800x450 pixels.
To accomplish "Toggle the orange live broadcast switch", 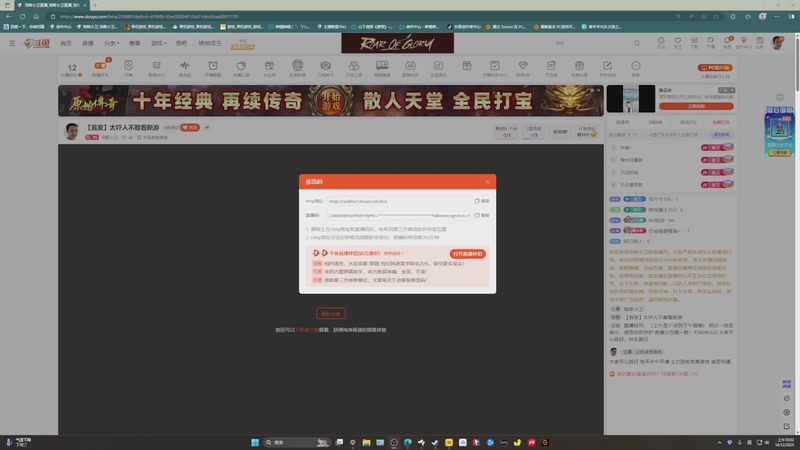I will point(100,66).
